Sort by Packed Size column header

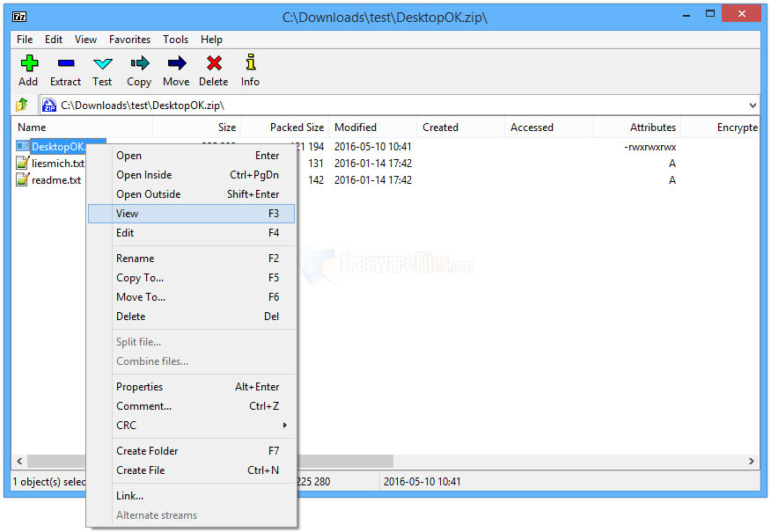tap(284, 128)
